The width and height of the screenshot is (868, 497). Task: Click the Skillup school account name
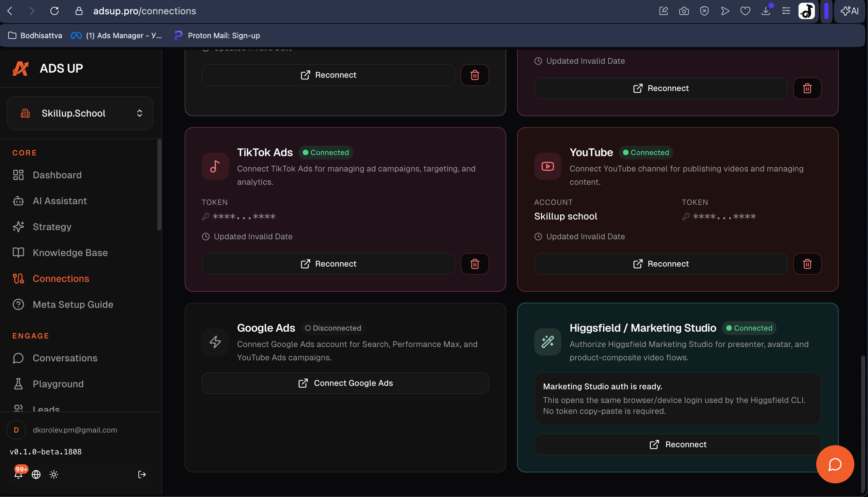point(565,216)
